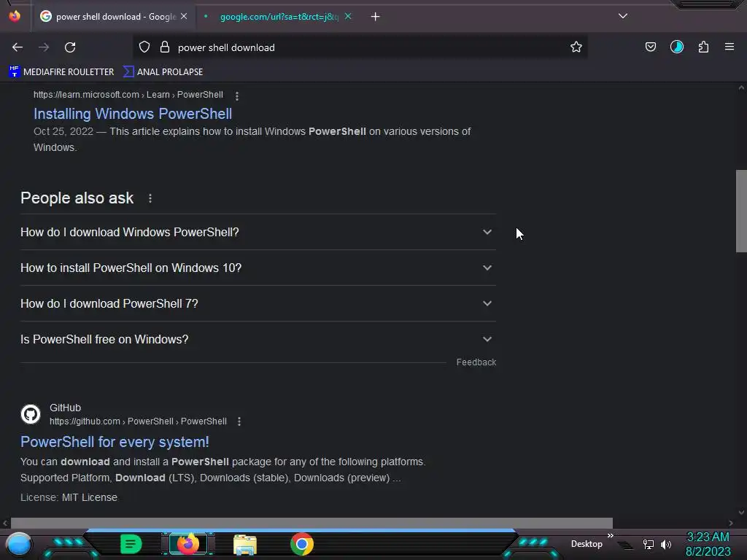Click the Feedback link

pyautogui.click(x=476, y=362)
